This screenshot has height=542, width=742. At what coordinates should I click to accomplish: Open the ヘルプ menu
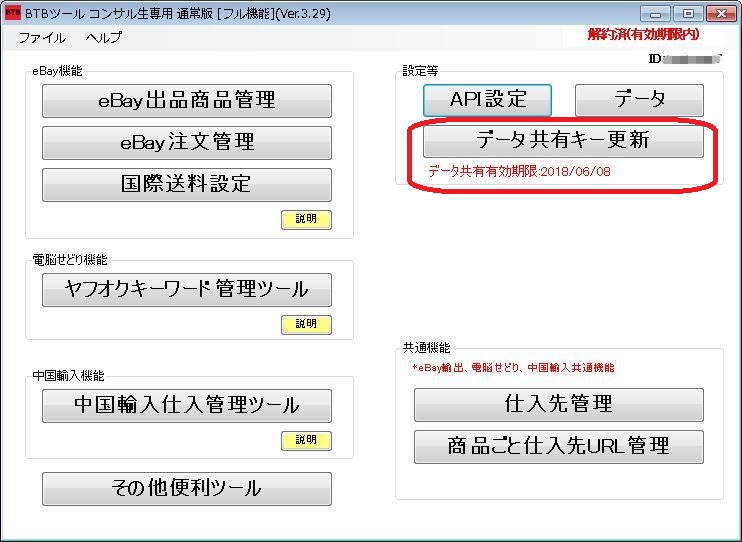point(104,37)
